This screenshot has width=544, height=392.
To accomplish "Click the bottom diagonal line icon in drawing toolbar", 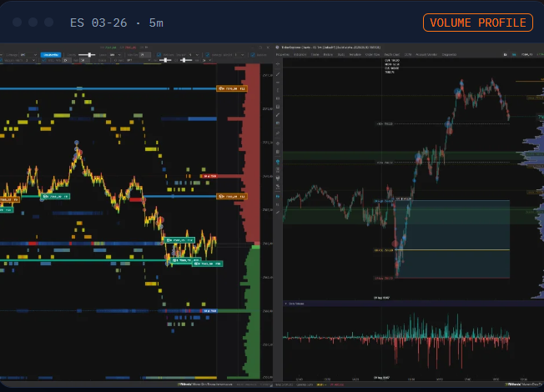I will click(278, 212).
